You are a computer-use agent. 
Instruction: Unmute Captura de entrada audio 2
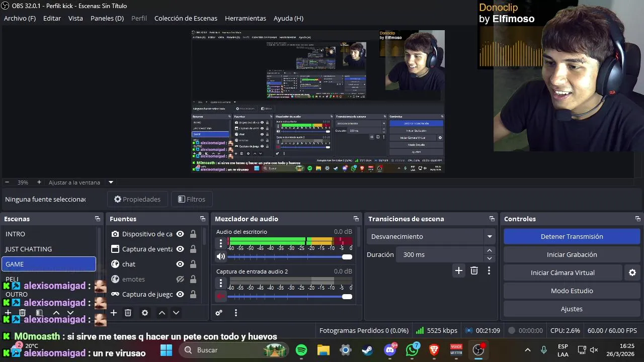click(x=221, y=297)
